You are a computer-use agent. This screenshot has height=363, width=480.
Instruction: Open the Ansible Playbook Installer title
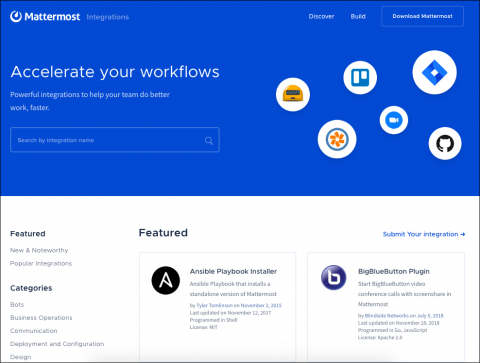pyautogui.click(x=233, y=271)
